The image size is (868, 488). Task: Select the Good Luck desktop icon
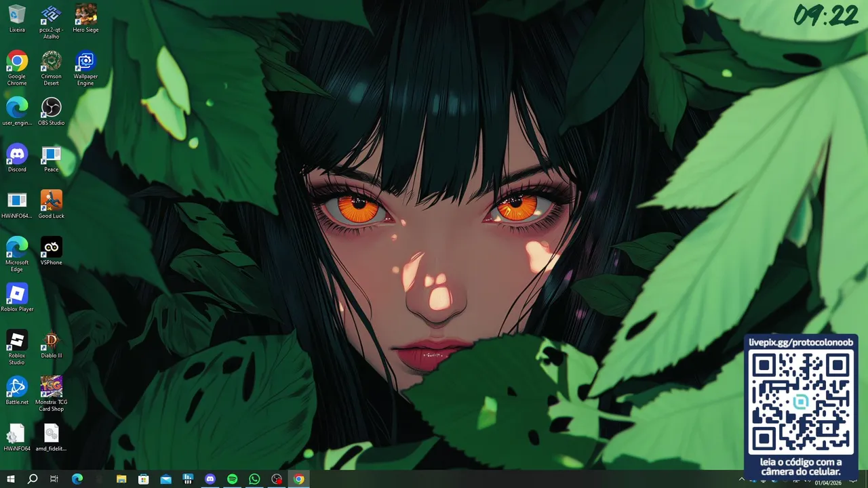pyautogui.click(x=51, y=205)
